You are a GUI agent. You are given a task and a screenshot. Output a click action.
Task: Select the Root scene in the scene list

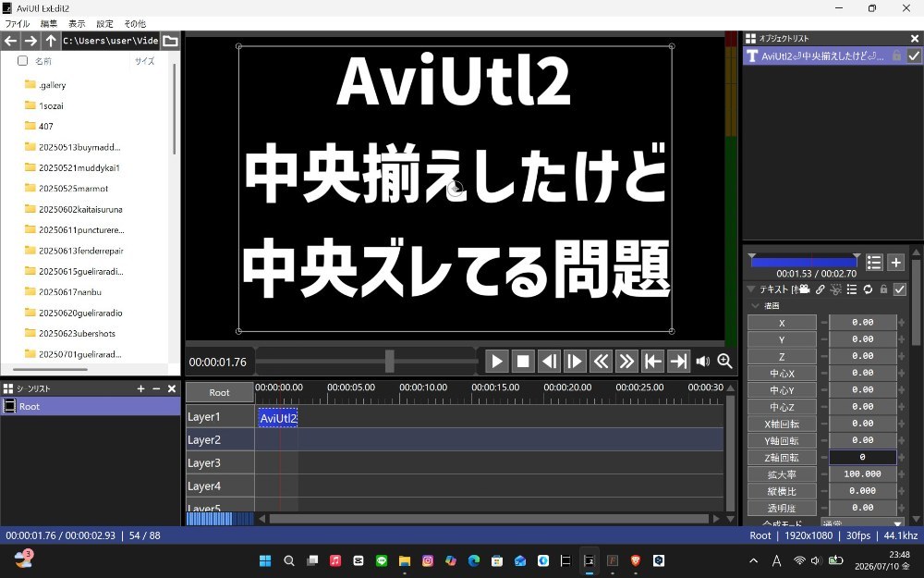point(91,406)
